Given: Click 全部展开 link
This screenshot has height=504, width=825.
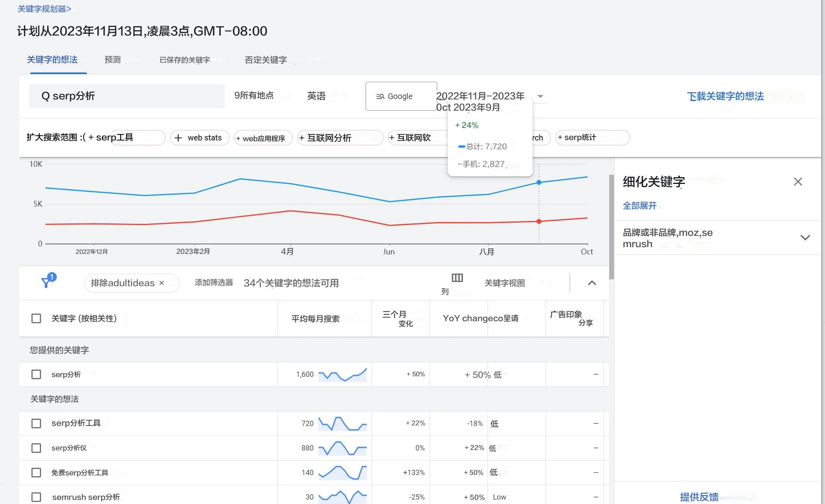Looking at the screenshot, I should (x=639, y=206).
